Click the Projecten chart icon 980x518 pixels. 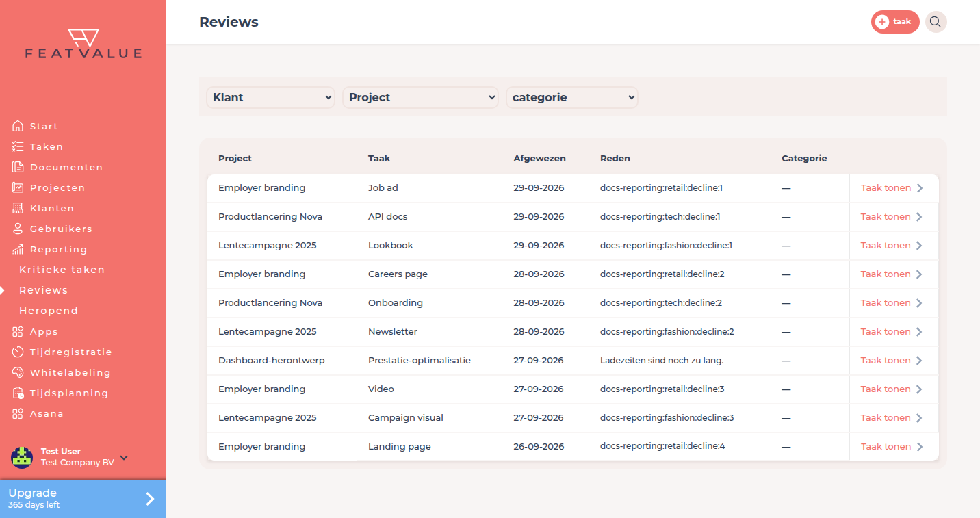[18, 187]
